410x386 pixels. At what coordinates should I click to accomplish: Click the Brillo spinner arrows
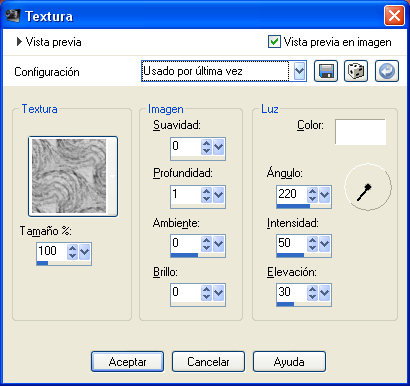coord(206,293)
